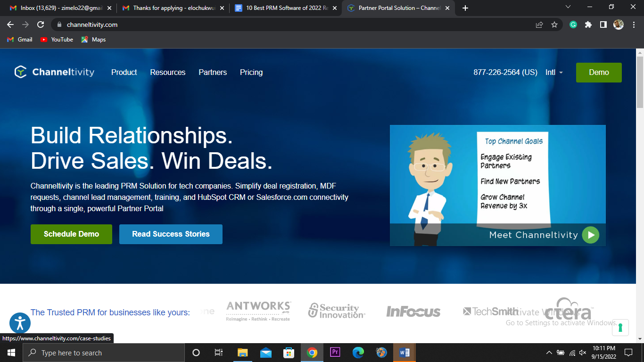Open Maps bookmark

click(93, 40)
